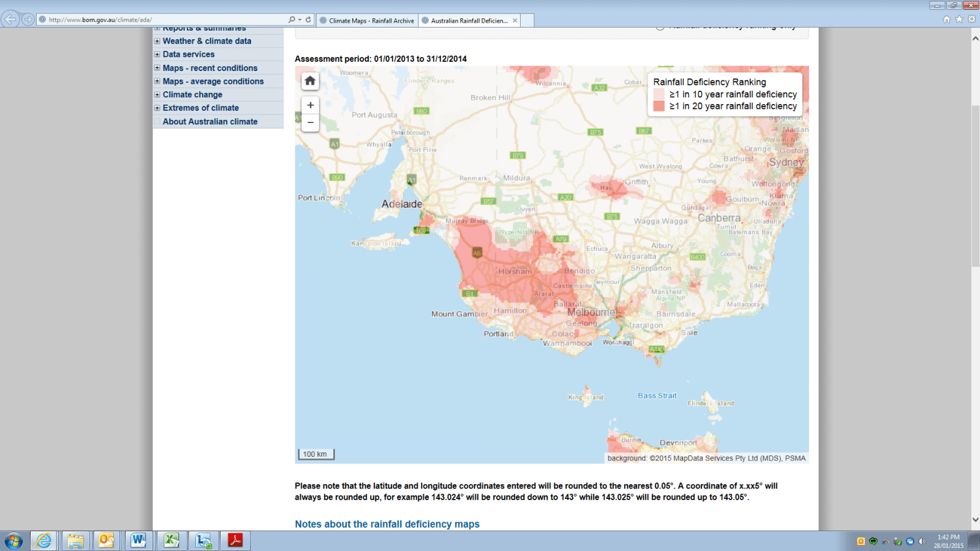Viewport: 980px width, 551px height.
Task: Click Bass Strait label on the map
Action: (657, 395)
